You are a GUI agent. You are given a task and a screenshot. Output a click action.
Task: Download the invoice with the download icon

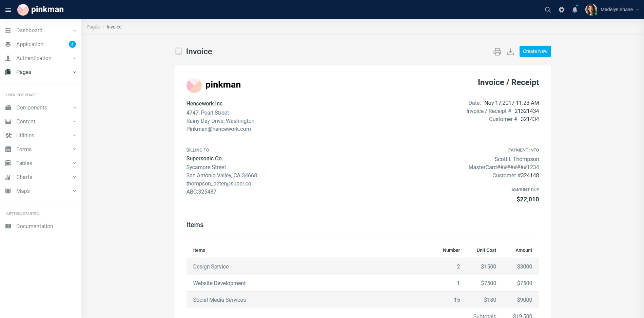tap(511, 52)
